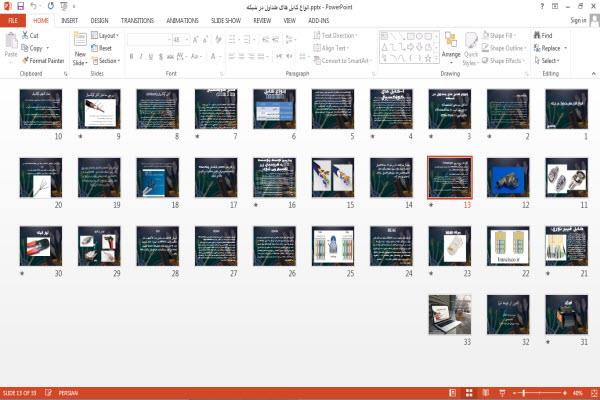Switch to Normal view in status bar
The image size is (600, 400).
(452, 393)
